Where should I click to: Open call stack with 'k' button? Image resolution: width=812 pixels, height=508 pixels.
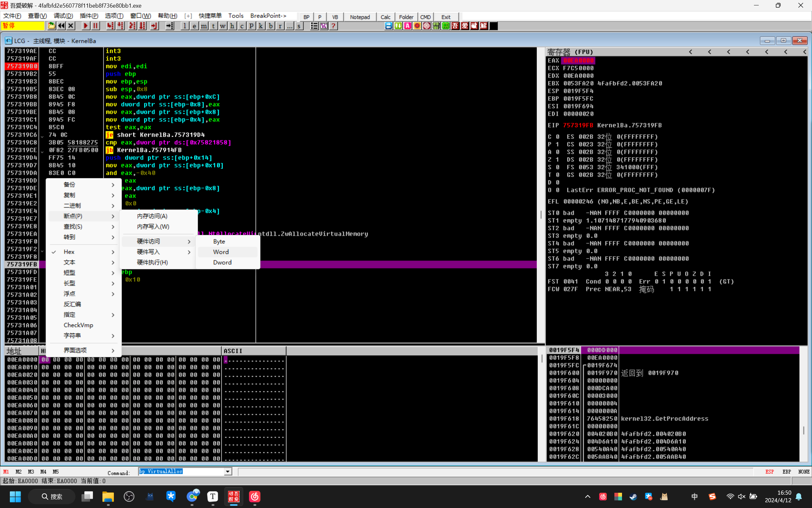tap(261, 26)
